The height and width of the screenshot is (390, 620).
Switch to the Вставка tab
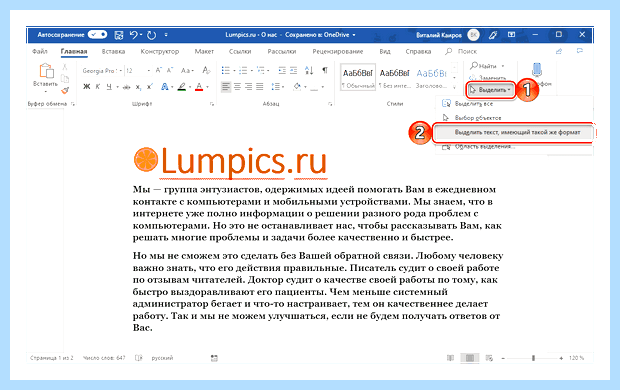click(x=113, y=51)
